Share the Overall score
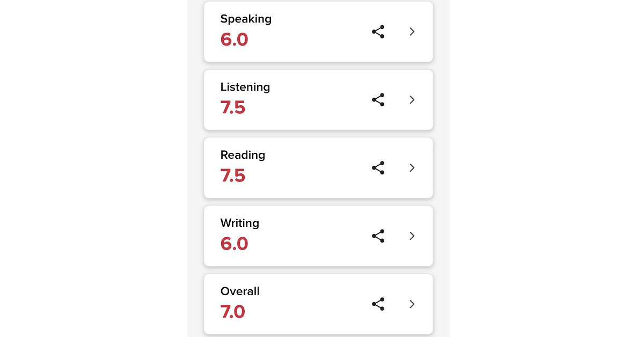 point(378,304)
